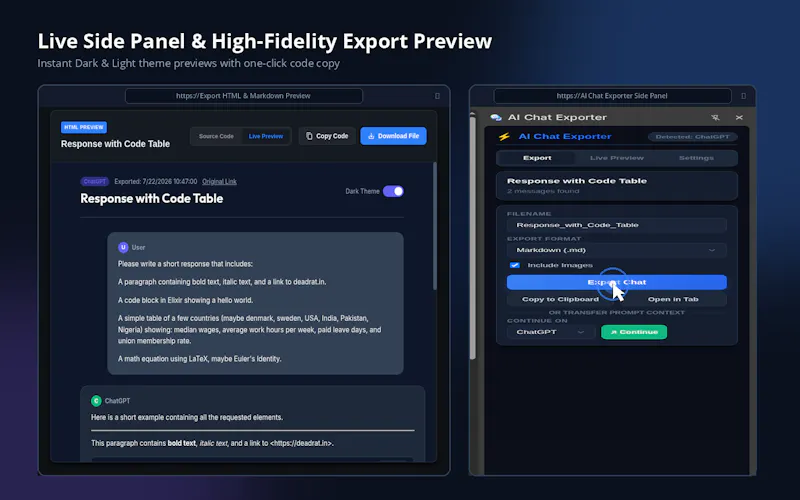The height and width of the screenshot is (500, 800).
Task: Switch to Live Preview in HTML preview window
Action: click(266, 136)
